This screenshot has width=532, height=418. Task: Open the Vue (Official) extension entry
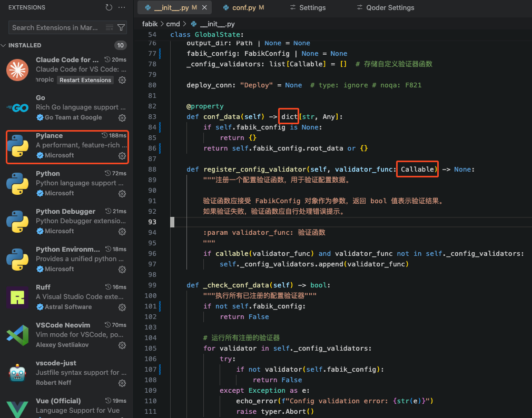coord(66,406)
